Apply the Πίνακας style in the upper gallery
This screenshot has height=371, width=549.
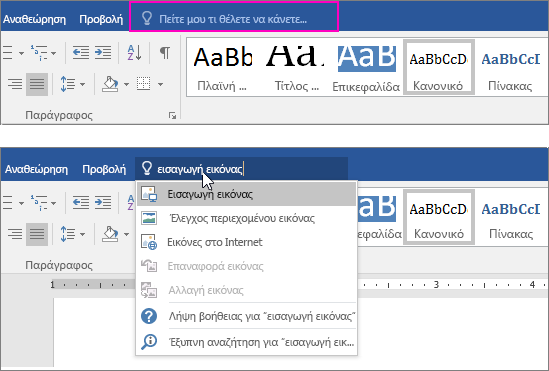point(510,68)
